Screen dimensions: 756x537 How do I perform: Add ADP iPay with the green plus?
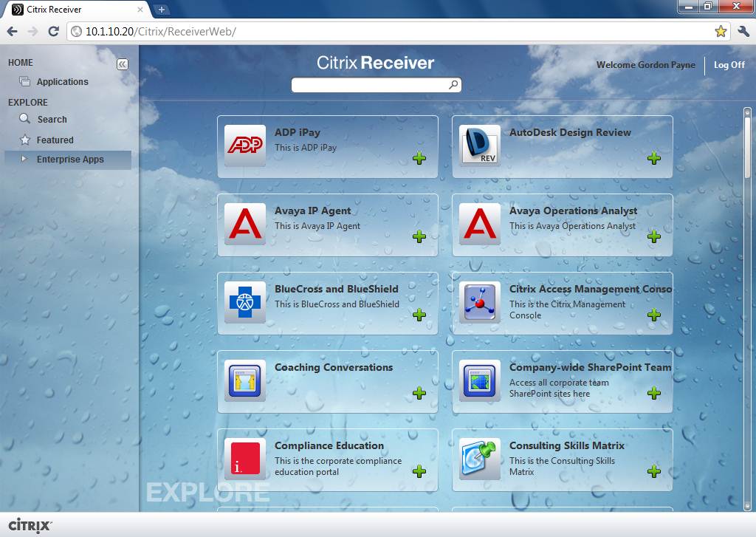pyautogui.click(x=419, y=158)
